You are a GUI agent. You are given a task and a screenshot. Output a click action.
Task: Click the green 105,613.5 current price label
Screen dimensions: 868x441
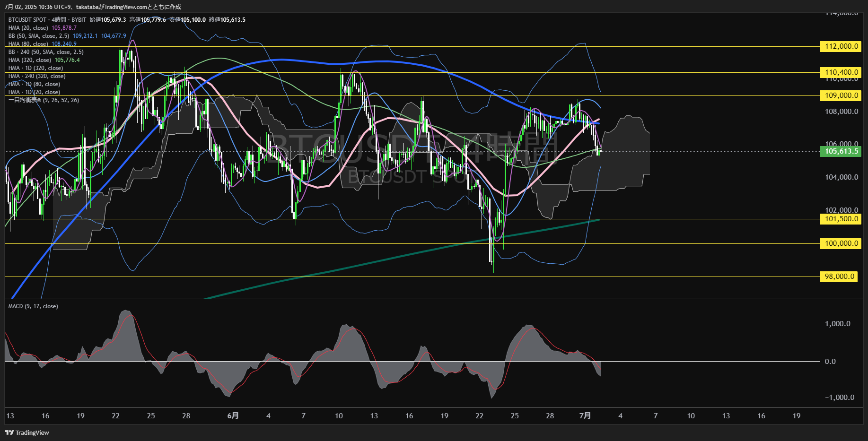840,151
